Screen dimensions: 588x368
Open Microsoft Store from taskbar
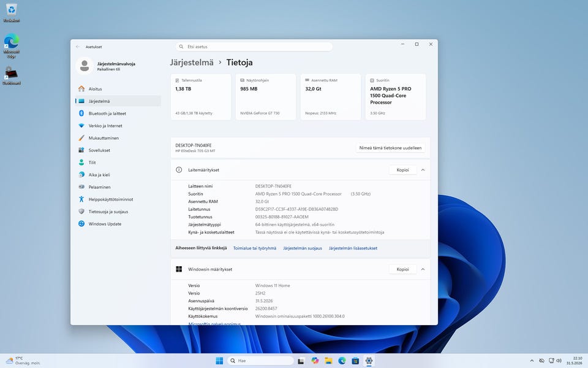[x=355, y=361]
